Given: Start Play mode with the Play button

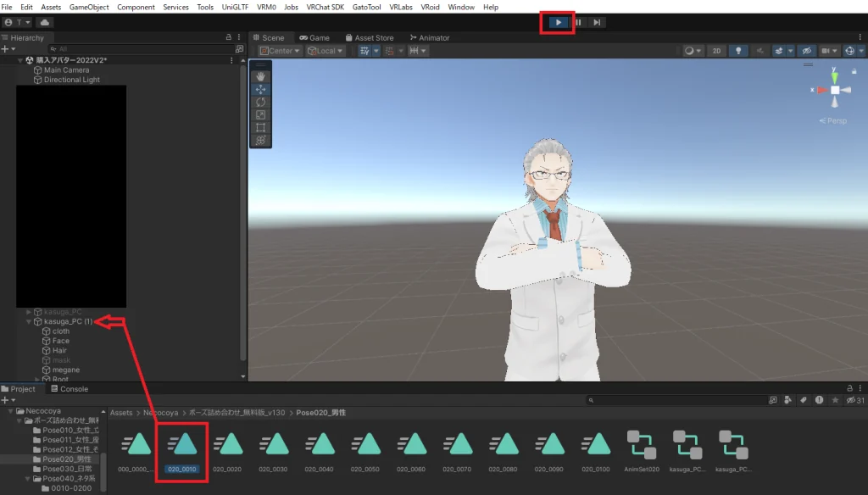Looking at the screenshot, I should pos(558,22).
